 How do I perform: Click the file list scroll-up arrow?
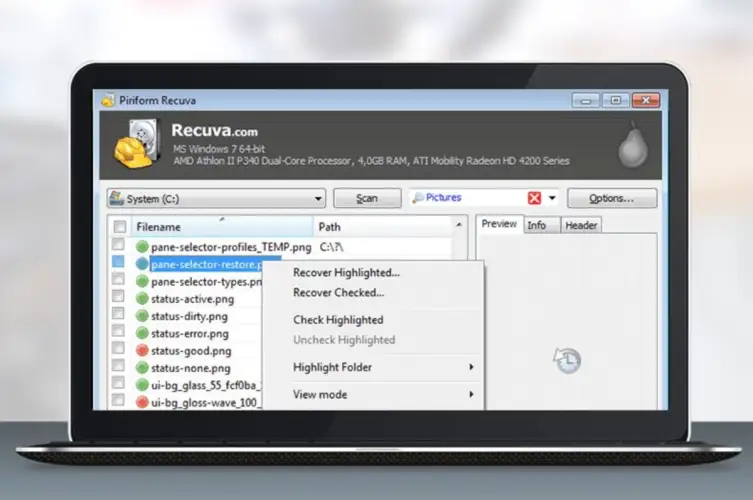click(x=460, y=226)
